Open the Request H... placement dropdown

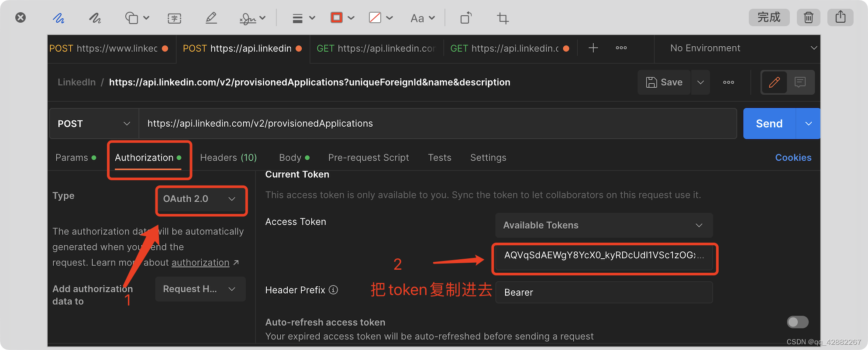pos(200,289)
